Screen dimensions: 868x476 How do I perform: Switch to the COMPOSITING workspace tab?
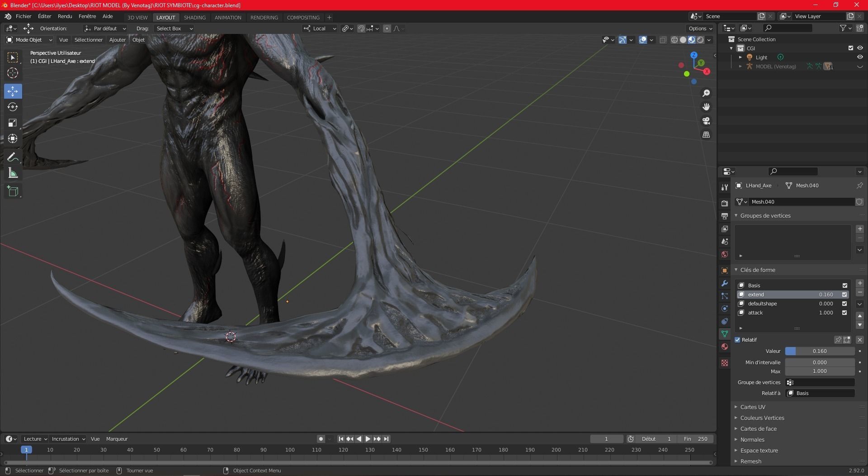pyautogui.click(x=303, y=18)
